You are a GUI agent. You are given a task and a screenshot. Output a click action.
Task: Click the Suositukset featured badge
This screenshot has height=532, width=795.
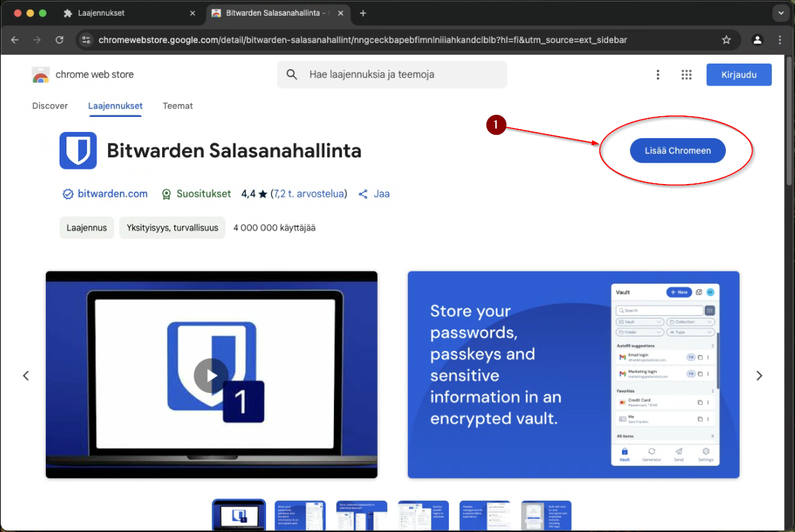point(196,194)
